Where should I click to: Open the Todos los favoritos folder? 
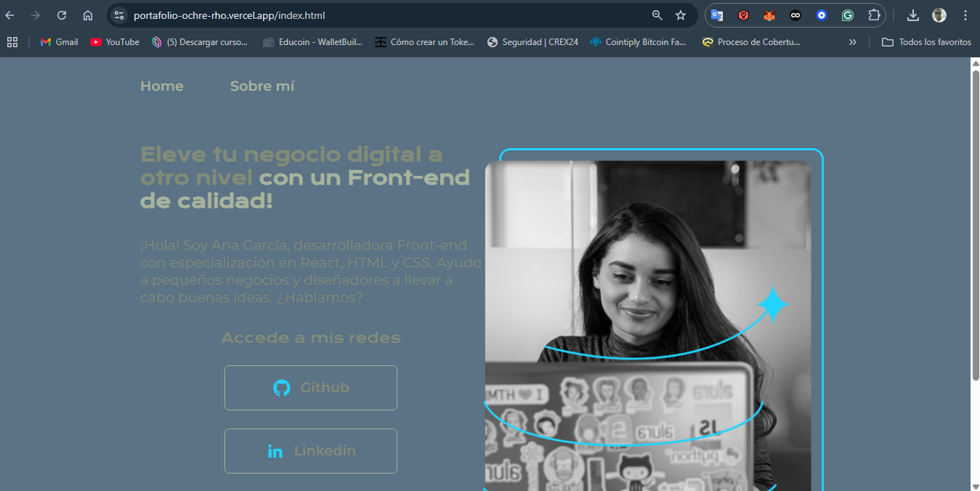(x=926, y=42)
